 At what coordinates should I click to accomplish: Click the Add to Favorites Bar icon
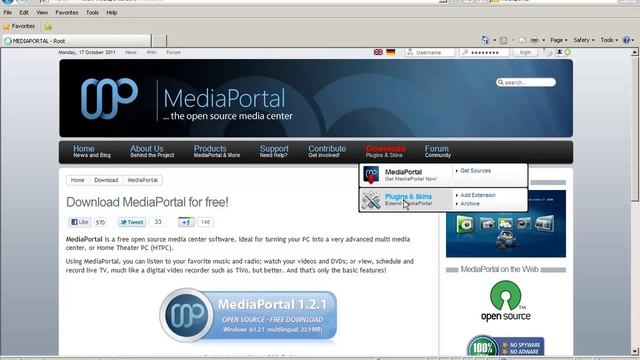click(48, 27)
